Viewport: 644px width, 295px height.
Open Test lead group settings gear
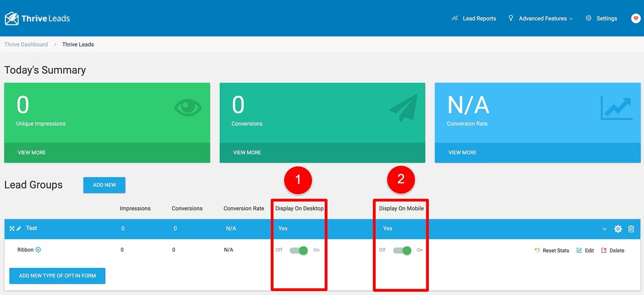618,229
